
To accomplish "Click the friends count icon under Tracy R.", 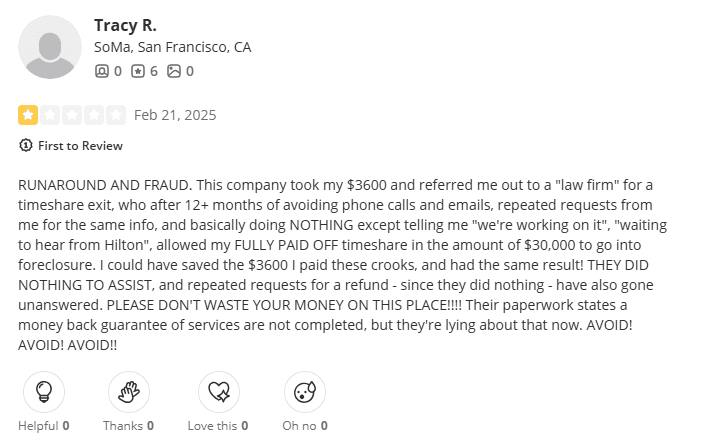I will click(x=101, y=71).
